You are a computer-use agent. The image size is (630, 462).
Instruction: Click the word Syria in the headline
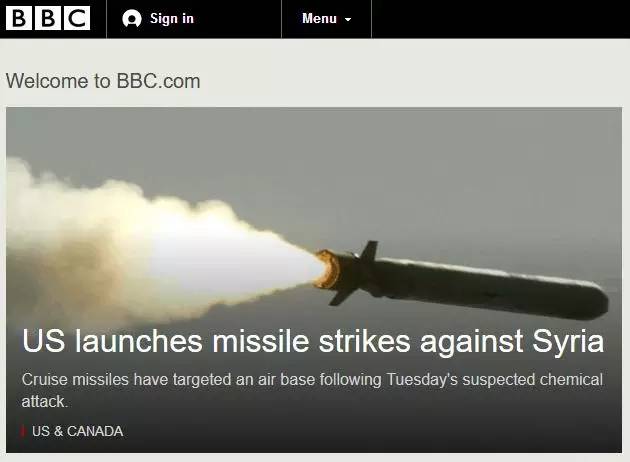[568, 342]
